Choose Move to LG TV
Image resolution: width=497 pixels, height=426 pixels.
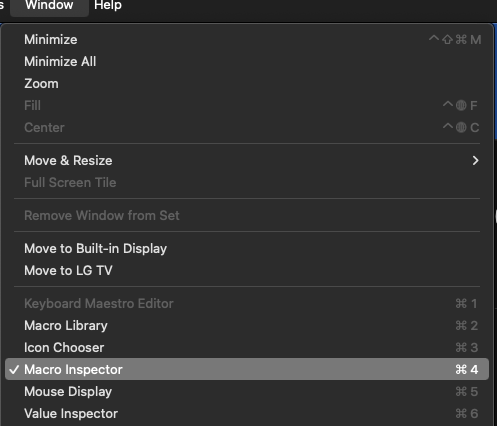coord(247,271)
